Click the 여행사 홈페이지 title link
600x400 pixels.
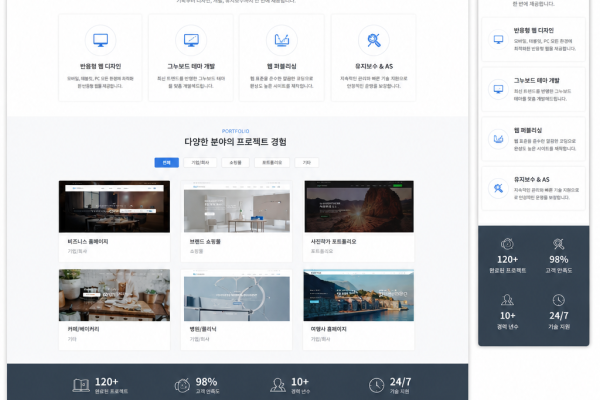(328, 329)
